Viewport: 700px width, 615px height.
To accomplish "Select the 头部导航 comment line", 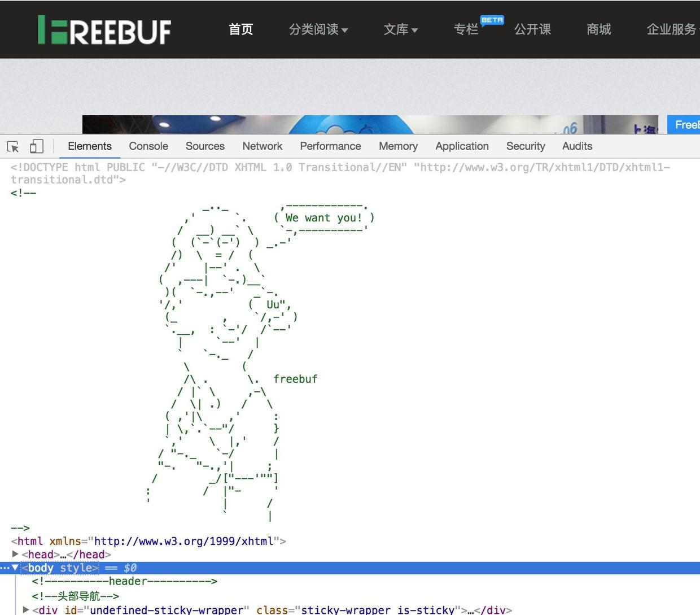I will click(76, 596).
